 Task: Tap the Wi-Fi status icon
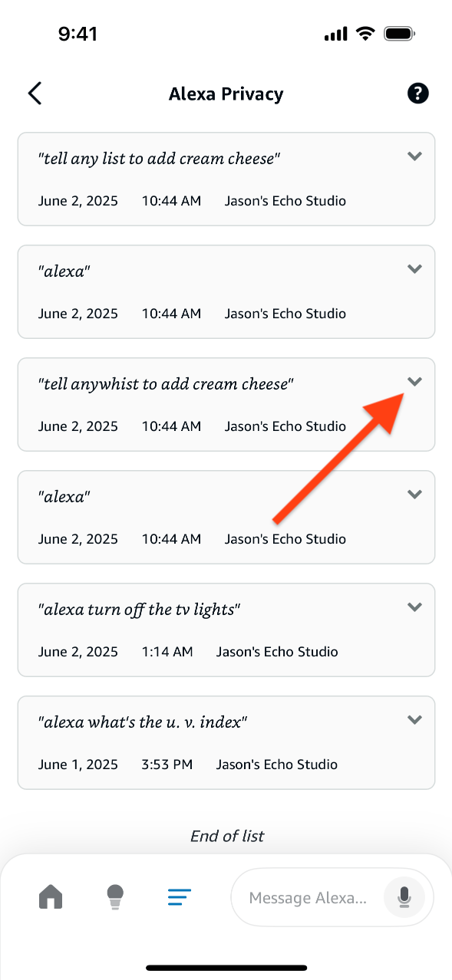pos(365,34)
